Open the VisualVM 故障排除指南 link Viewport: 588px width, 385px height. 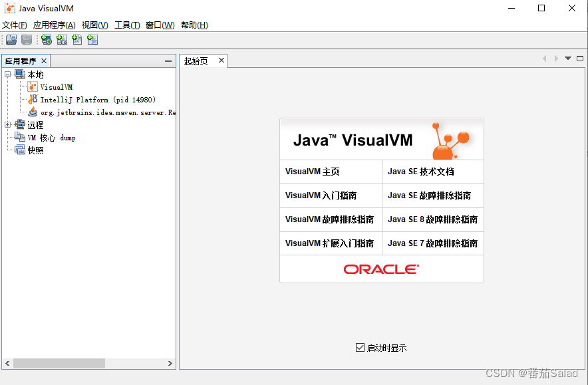331,219
